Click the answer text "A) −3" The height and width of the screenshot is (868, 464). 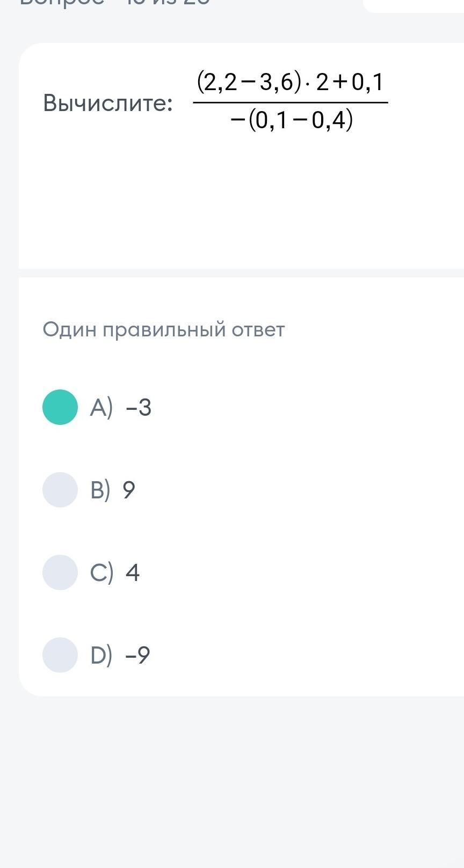(x=121, y=408)
